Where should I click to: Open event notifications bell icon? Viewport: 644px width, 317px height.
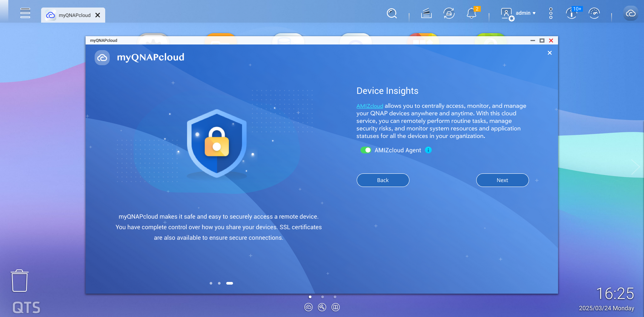click(471, 13)
